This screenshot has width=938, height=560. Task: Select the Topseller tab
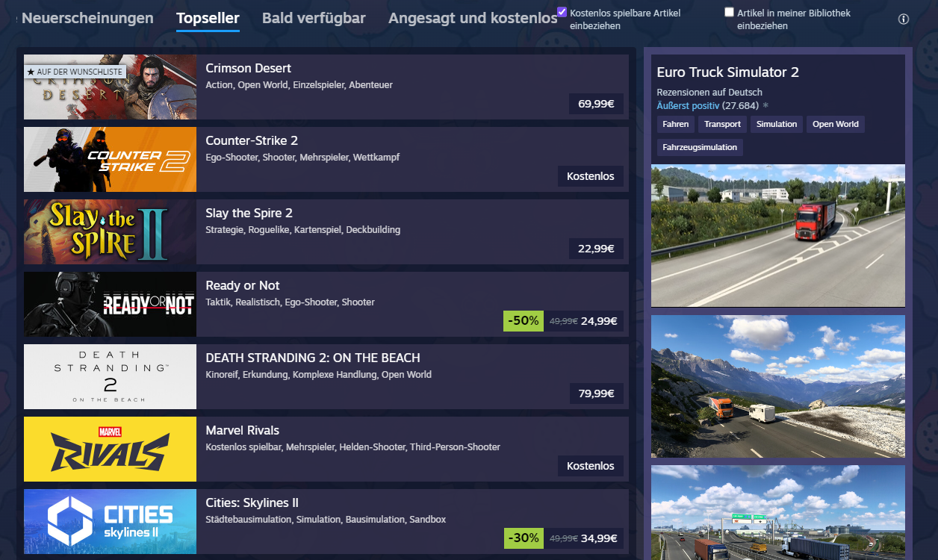click(208, 18)
